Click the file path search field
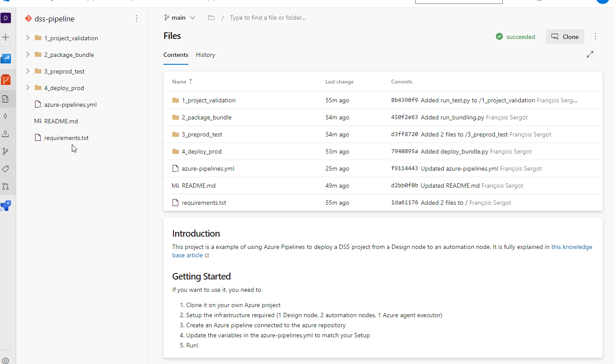This screenshot has height=364, width=615. 268,18
